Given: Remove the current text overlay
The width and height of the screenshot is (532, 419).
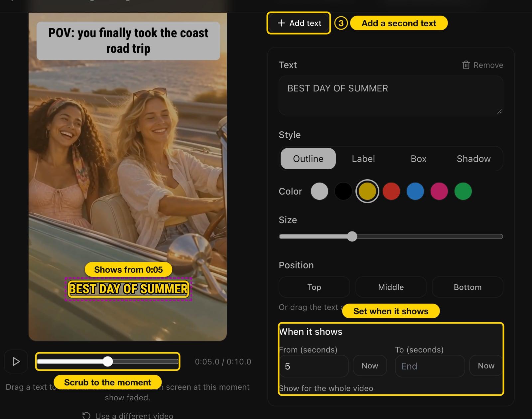Looking at the screenshot, I should click(x=482, y=65).
